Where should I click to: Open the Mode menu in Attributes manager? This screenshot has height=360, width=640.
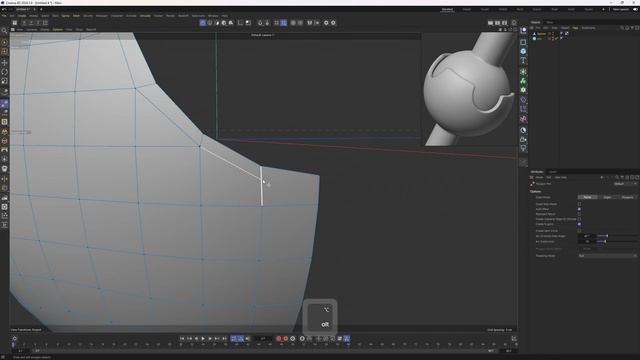[539, 178]
